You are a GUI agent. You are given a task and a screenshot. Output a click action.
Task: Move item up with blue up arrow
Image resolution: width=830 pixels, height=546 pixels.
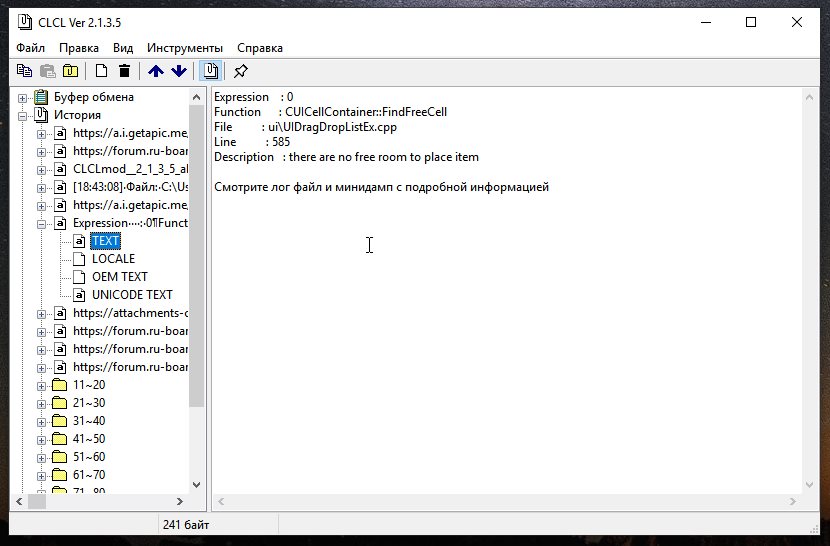pyautogui.click(x=155, y=71)
